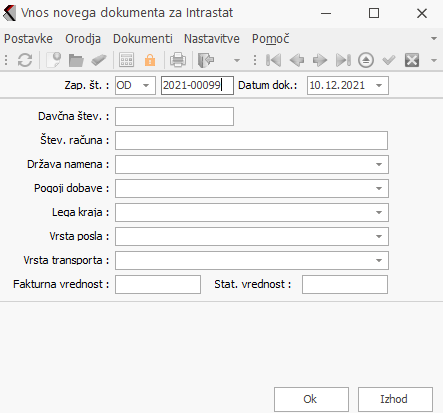Click the open folder toolbar icon
Image resolution: width=443 pixels, height=413 pixels.
(x=76, y=60)
